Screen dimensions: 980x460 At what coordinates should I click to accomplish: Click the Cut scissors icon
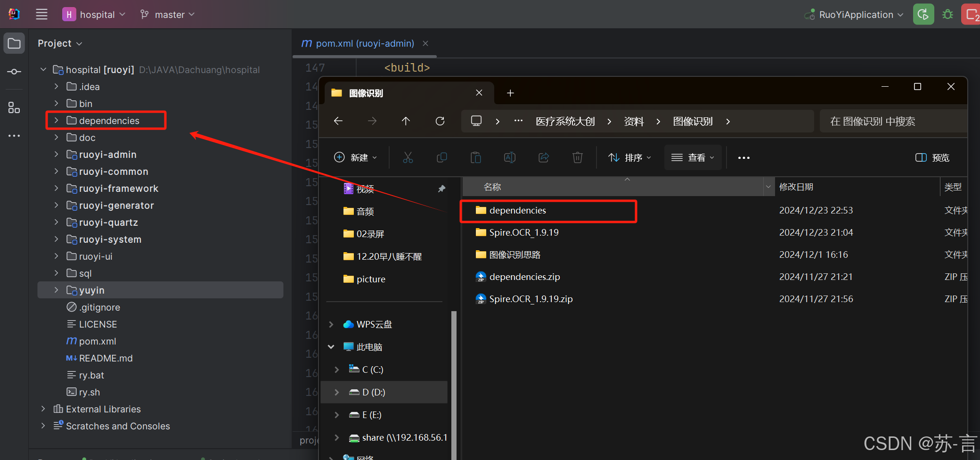(x=408, y=157)
